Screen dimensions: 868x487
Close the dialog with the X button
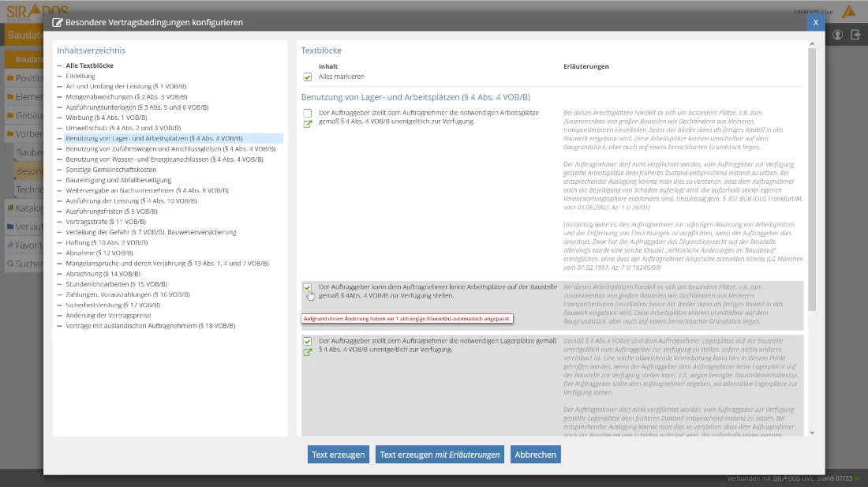[x=815, y=22]
